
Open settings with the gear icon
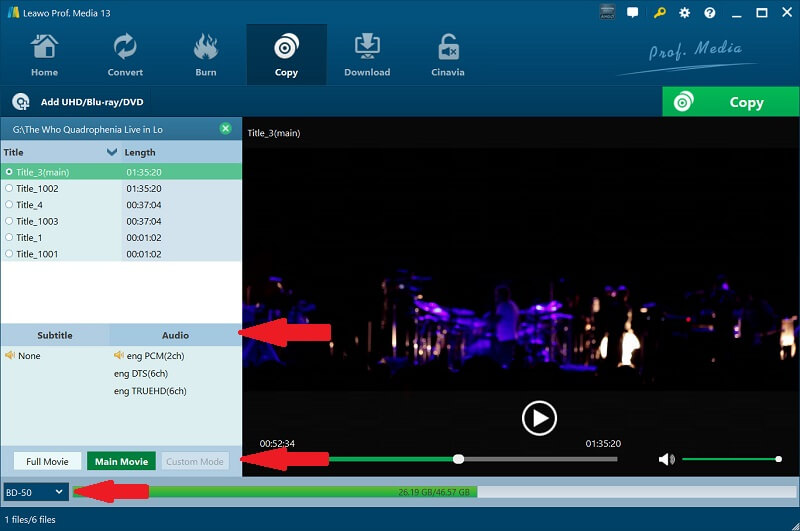pos(685,13)
